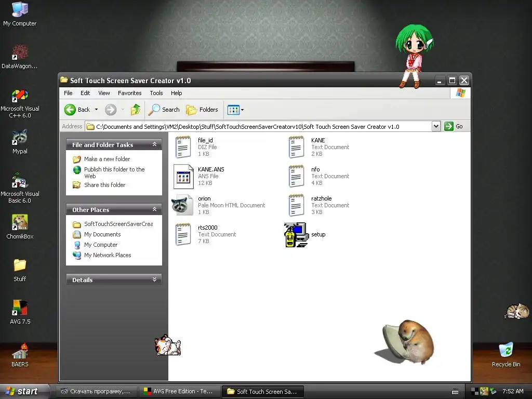532x399 pixels.
Task: Select the nfo text document icon
Action: [296, 176]
